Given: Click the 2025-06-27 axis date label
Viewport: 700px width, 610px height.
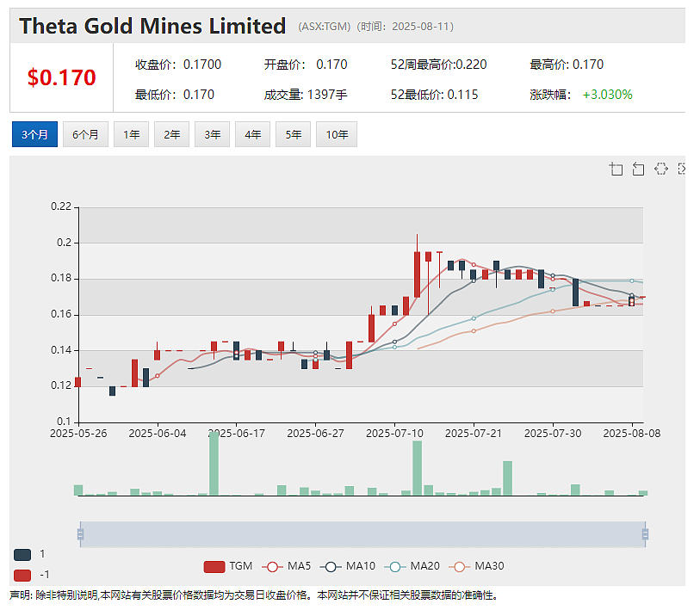Looking at the screenshot, I should click(x=316, y=434).
